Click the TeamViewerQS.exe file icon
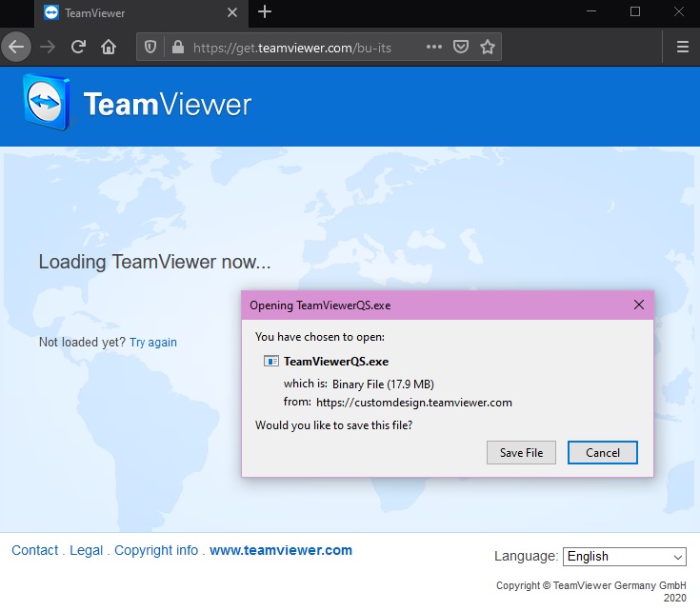The image size is (700, 611). point(271,361)
